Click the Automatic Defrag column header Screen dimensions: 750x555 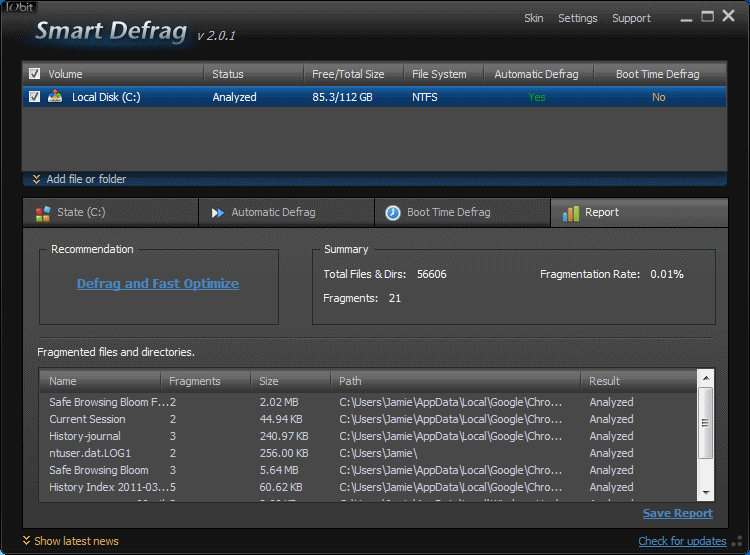tap(539, 74)
